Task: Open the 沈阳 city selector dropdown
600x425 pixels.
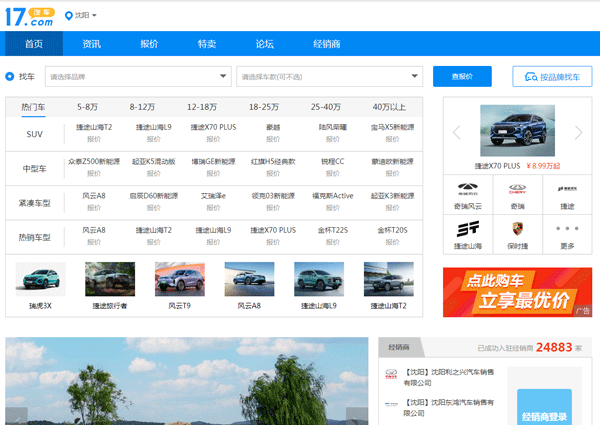Action: click(x=85, y=15)
